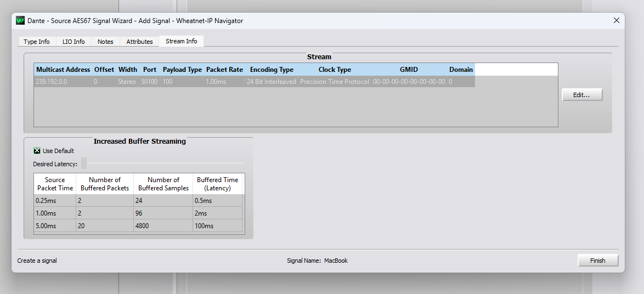Click the Stereo width cell
Image resolution: width=644 pixels, height=294 pixels.
(127, 82)
